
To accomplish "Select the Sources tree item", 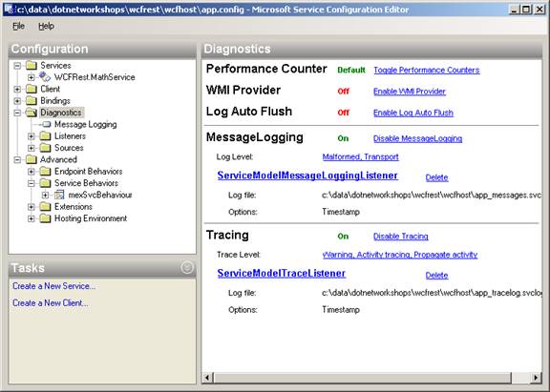I will (x=69, y=148).
